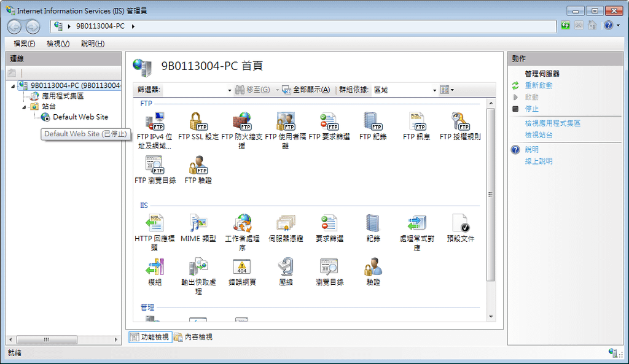Open the 移至 dropdown arrow
629x364 pixels.
coord(277,90)
